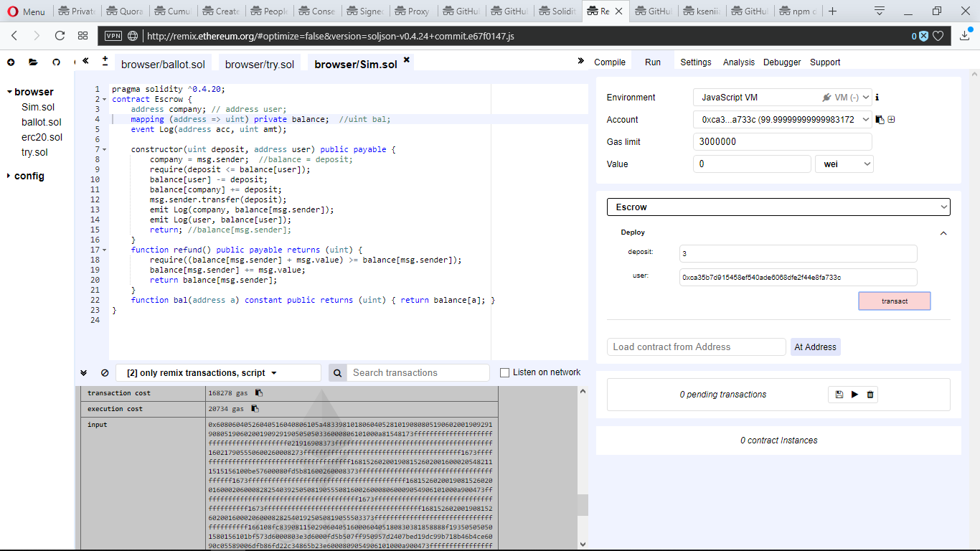
Task: Open the Environment dropdown showing JavaScript VM
Action: 782,98
